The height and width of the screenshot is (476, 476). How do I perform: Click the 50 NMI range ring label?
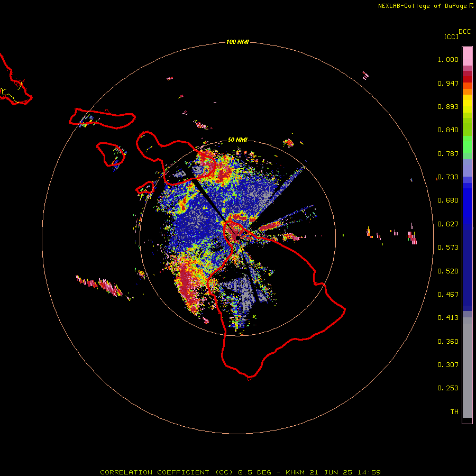(237, 140)
